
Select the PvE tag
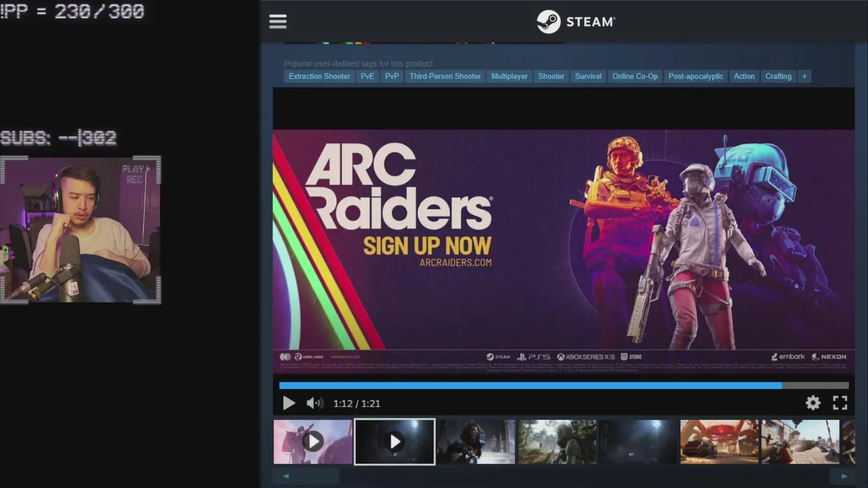click(x=367, y=77)
